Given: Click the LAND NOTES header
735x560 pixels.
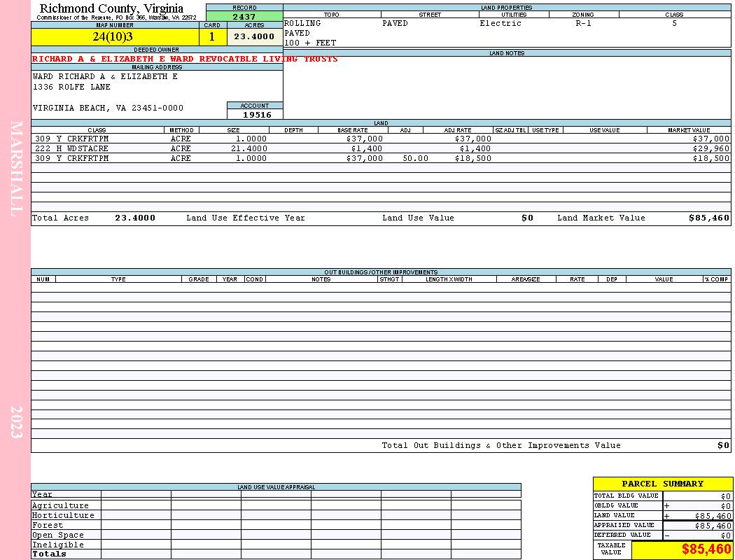Looking at the screenshot, I should point(507,53).
